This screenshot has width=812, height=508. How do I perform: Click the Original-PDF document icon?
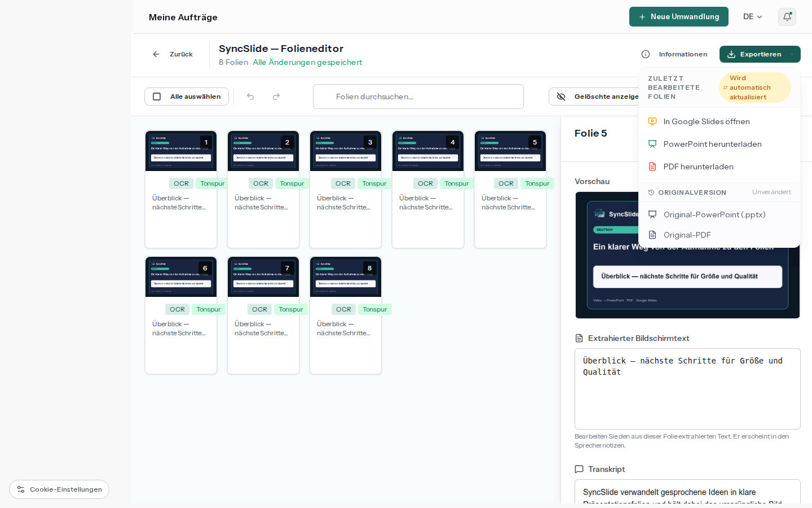(x=652, y=235)
